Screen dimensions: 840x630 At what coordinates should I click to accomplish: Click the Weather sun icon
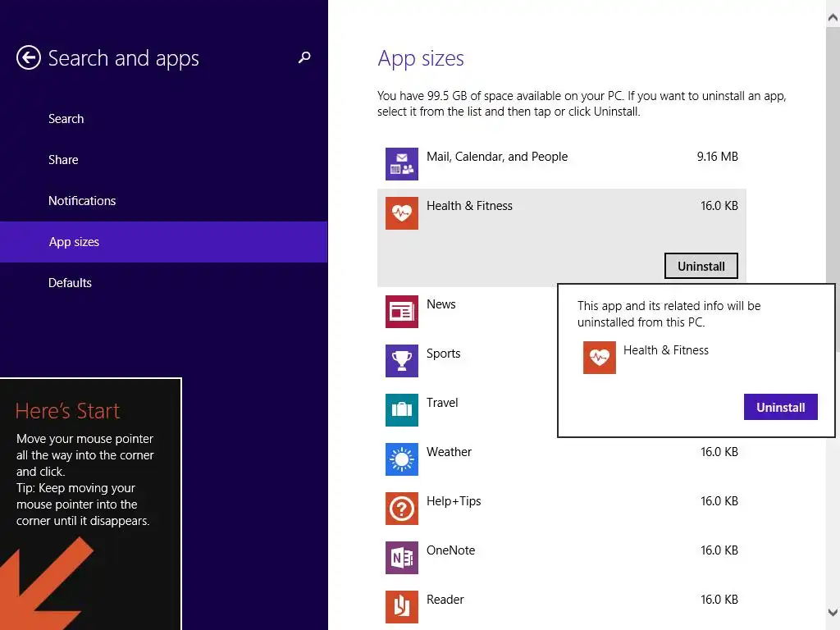[x=402, y=459]
